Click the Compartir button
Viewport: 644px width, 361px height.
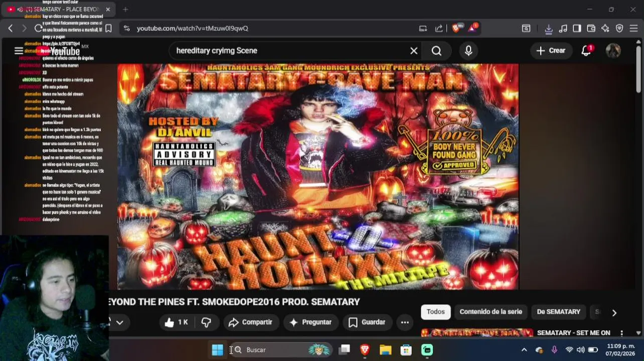click(250, 322)
